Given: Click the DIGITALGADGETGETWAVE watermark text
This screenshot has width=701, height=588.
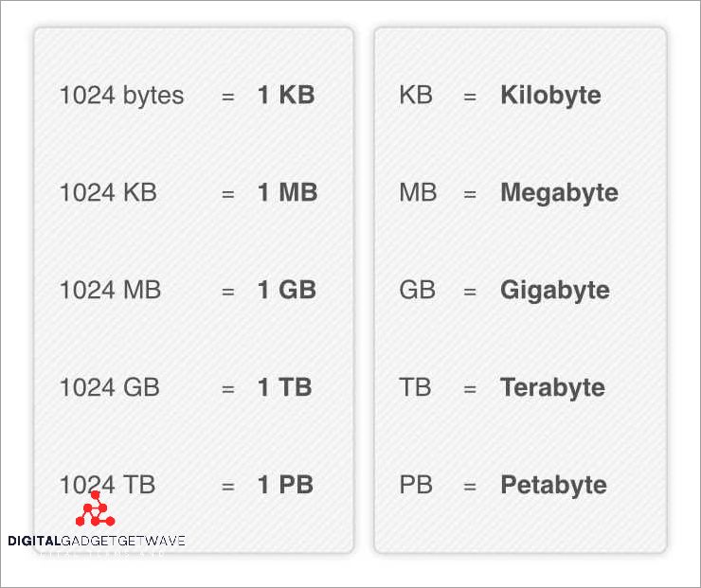Looking at the screenshot, I should click(96, 542).
